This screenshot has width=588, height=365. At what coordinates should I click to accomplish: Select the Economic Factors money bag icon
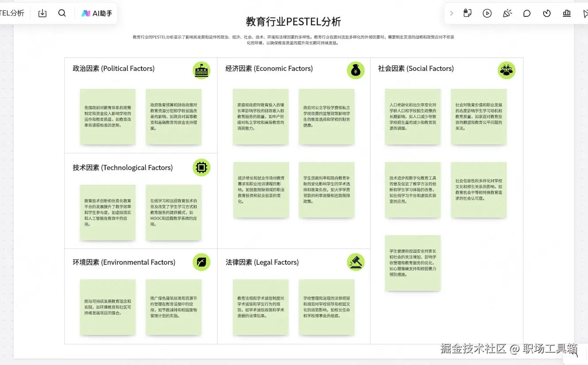click(355, 71)
